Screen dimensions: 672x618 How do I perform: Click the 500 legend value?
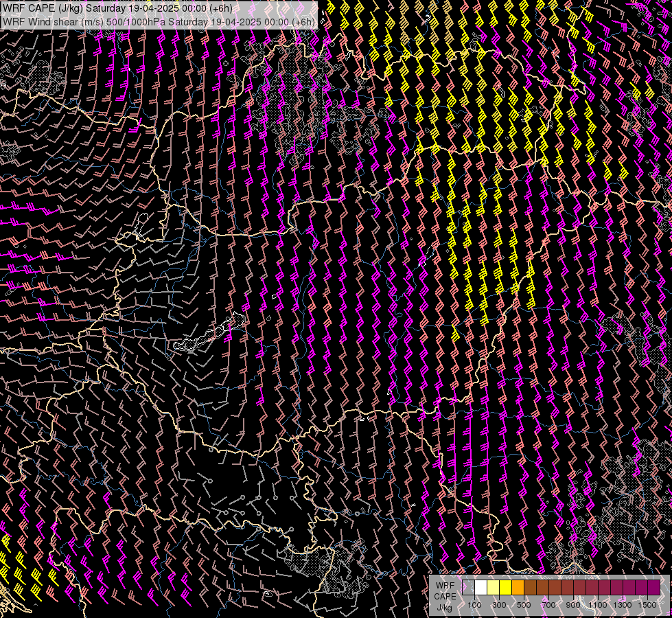pos(524,605)
